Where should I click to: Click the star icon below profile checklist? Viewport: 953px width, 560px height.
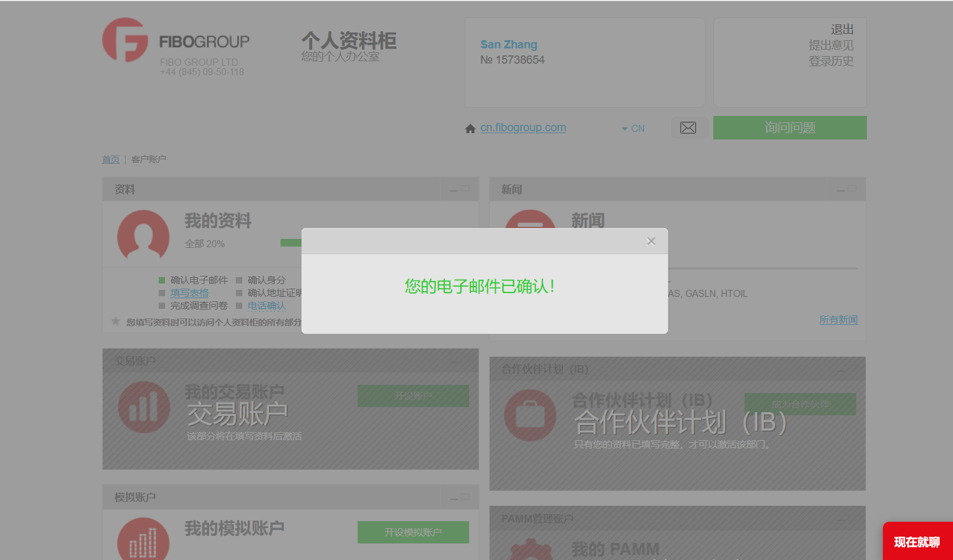pyautogui.click(x=115, y=322)
